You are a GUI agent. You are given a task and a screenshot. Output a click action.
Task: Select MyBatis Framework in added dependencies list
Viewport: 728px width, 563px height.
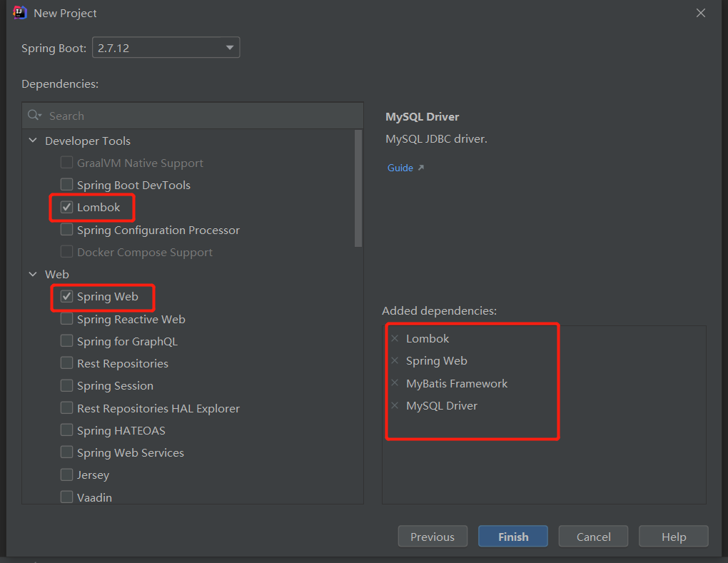click(457, 384)
